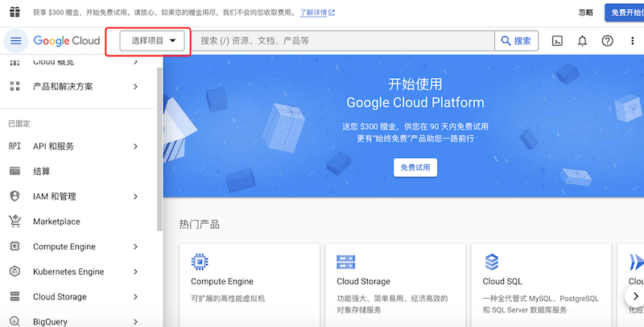Click the resource search input field

[x=342, y=41]
